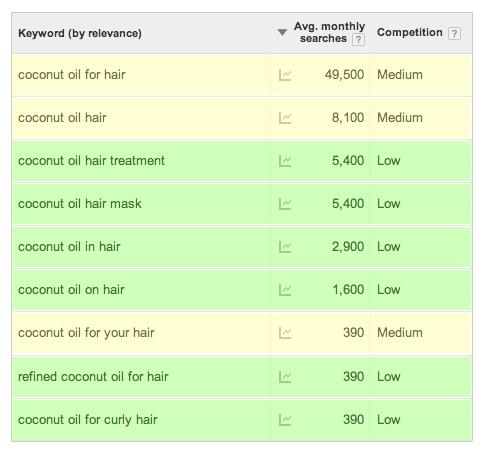Open trend chart for 'coconut oil for your hair'
This screenshot has width=485, height=455.
285,333
